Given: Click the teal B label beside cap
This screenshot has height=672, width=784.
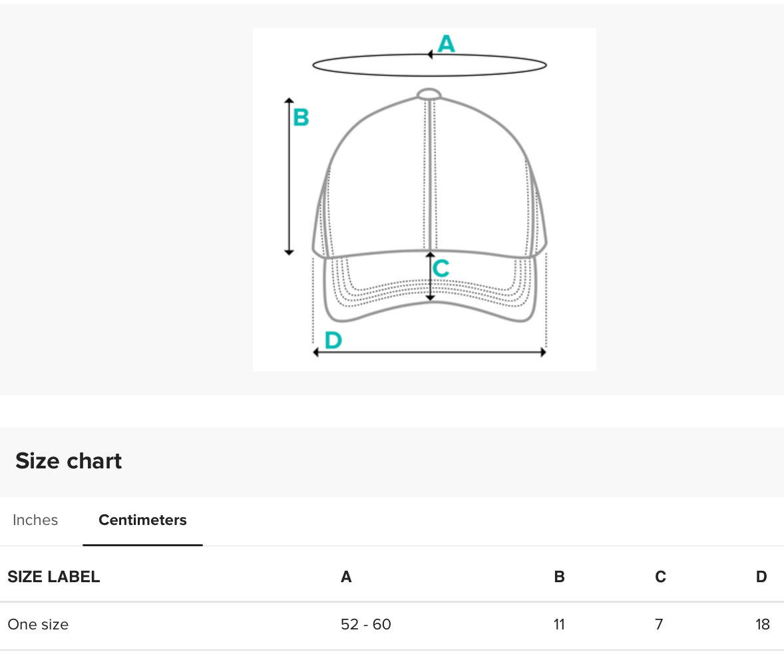Looking at the screenshot, I should [x=301, y=118].
